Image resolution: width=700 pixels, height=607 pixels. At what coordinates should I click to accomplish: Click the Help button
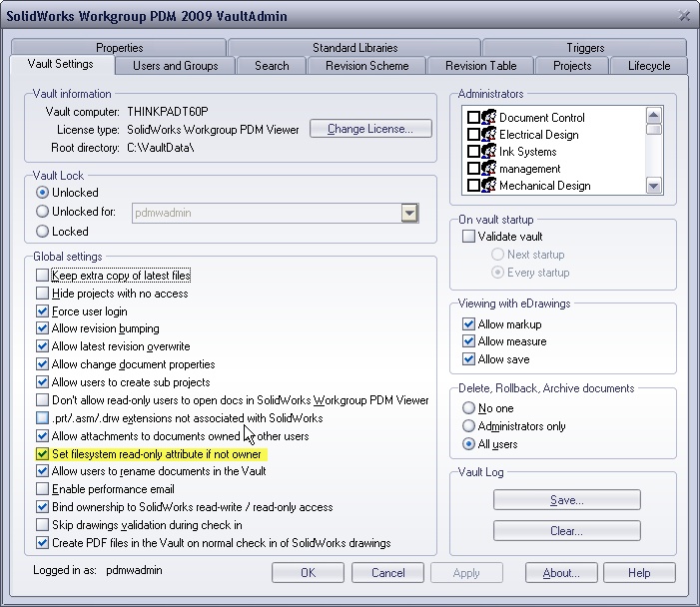tap(639, 573)
